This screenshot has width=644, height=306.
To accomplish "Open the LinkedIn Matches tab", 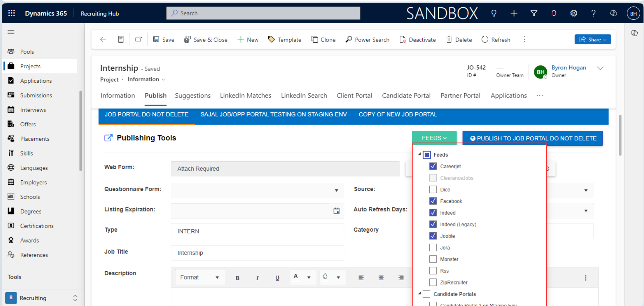I will pyautogui.click(x=246, y=96).
